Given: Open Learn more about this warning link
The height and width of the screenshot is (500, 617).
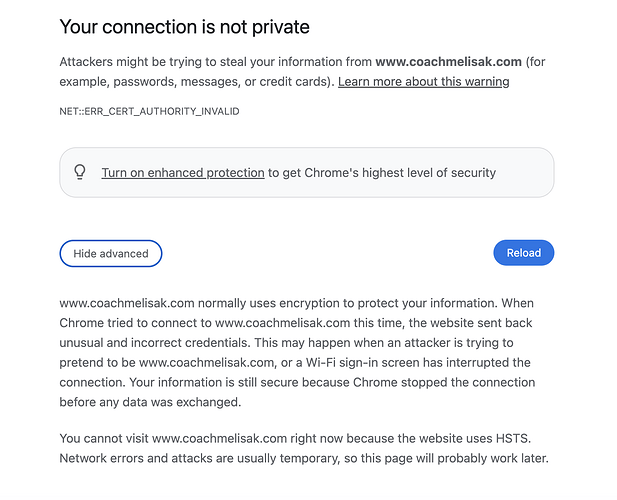Looking at the screenshot, I should point(423,81).
